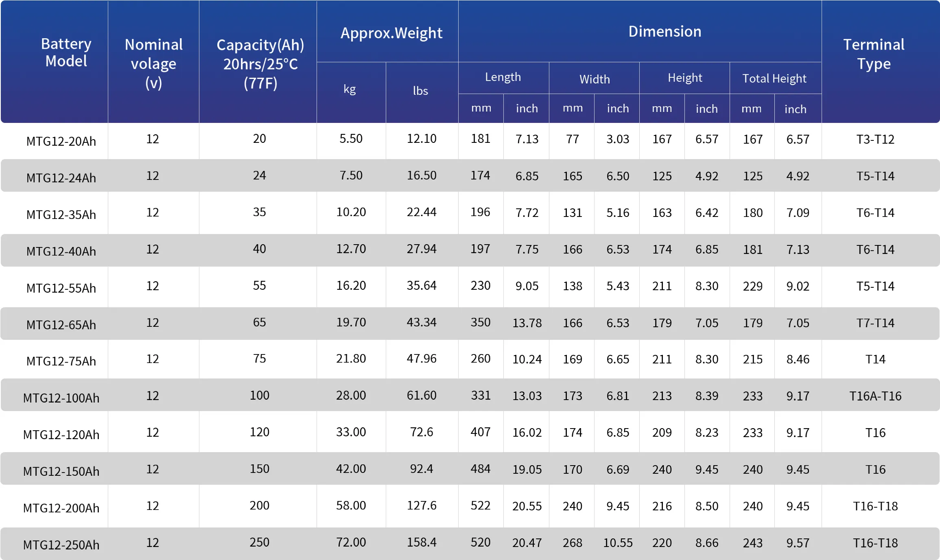
Task: Select the T3-T12 terminal type cell
Action: click(x=875, y=139)
